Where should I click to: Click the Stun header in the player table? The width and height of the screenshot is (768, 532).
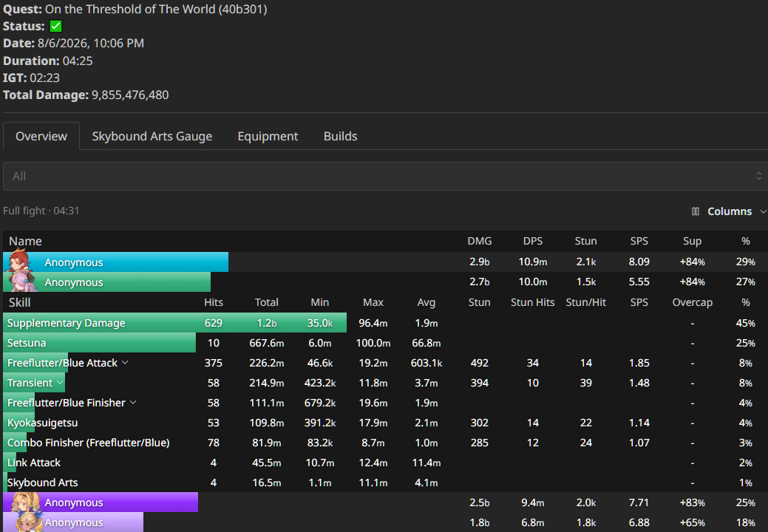pos(585,241)
